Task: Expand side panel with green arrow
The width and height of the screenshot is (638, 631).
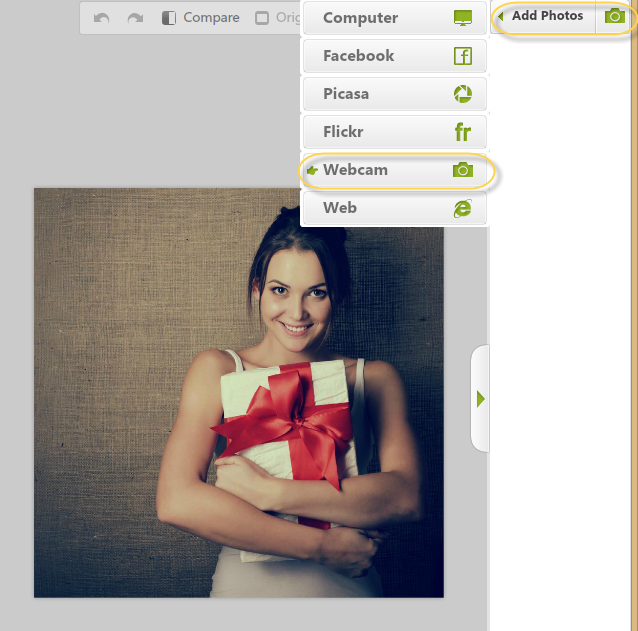Action: (x=481, y=399)
